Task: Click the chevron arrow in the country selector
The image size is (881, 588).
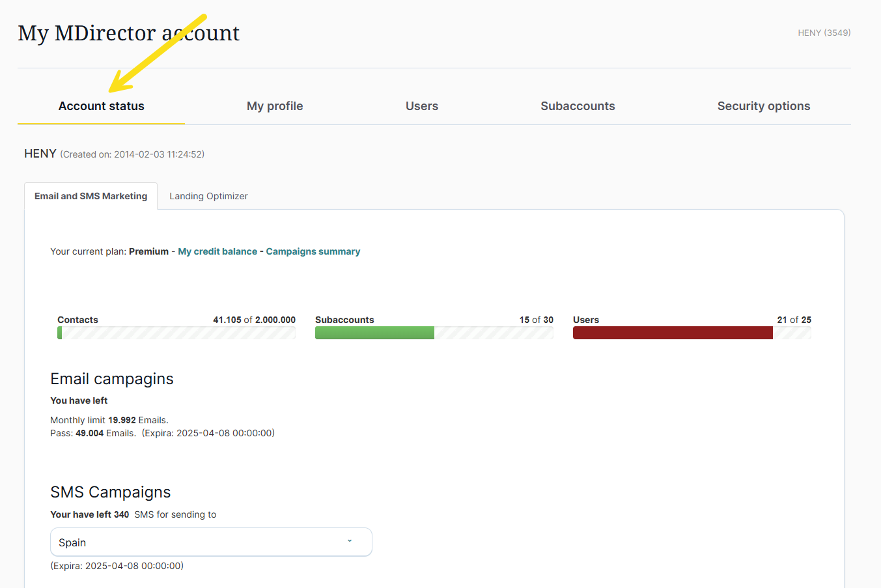Action: coord(350,541)
